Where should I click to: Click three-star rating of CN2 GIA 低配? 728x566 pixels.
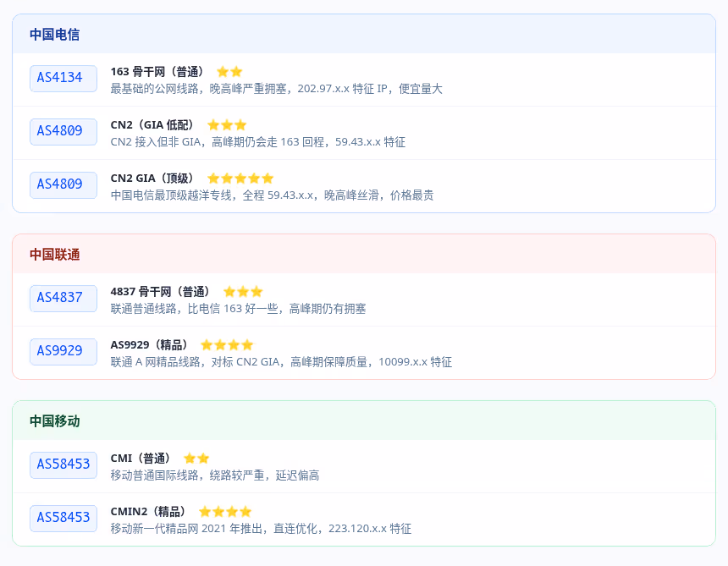pos(227,125)
